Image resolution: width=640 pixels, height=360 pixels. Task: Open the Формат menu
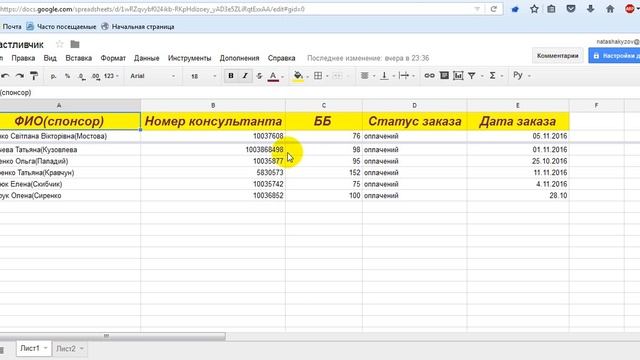tap(113, 58)
